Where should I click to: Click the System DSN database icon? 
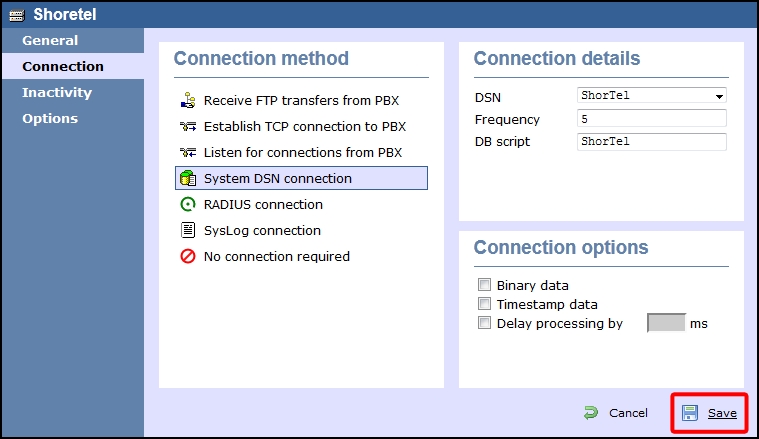188,178
